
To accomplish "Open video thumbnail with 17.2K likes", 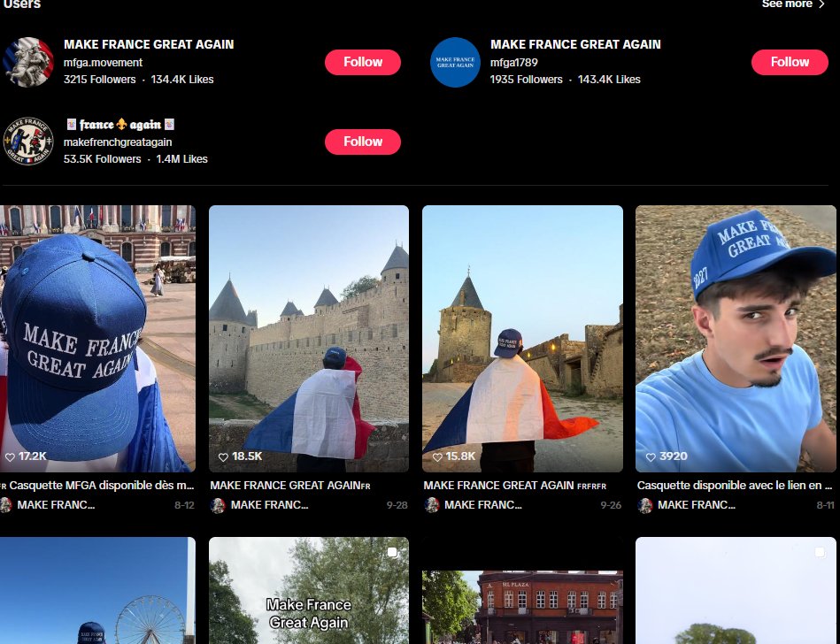I will (x=97, y=338).
